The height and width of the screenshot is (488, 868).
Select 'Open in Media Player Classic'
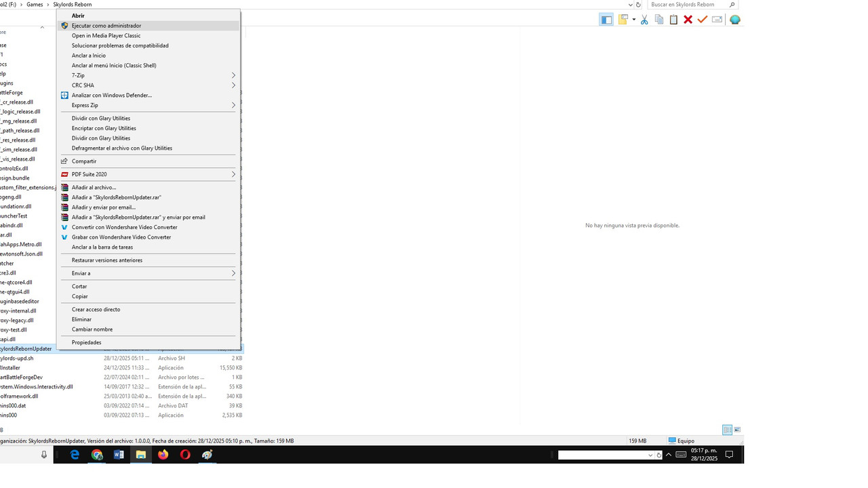[x=148, y=36]
